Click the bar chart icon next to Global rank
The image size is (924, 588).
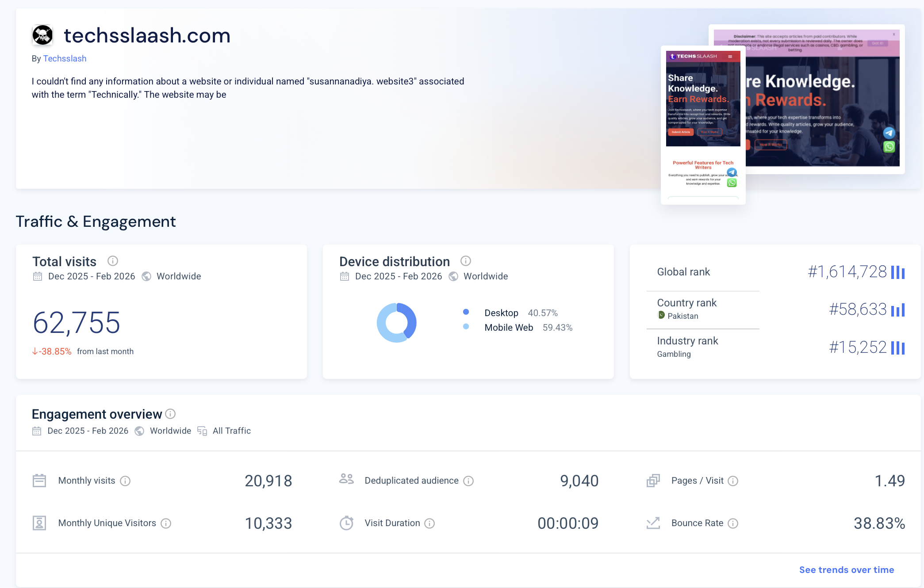coord(898,273)
